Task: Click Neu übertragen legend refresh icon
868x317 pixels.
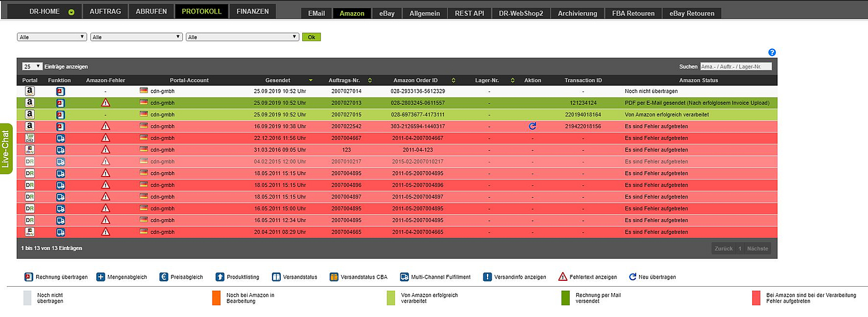Action: pyautogui.click(x=632, y=277)
